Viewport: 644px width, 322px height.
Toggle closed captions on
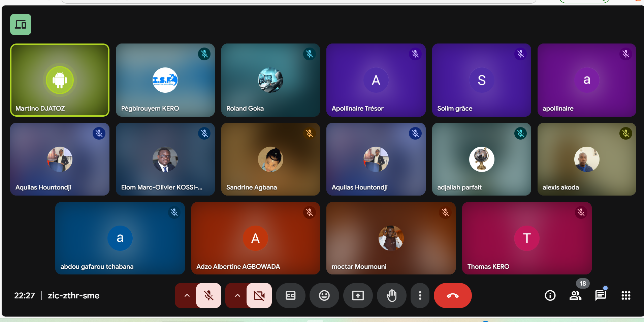point(290,296)
